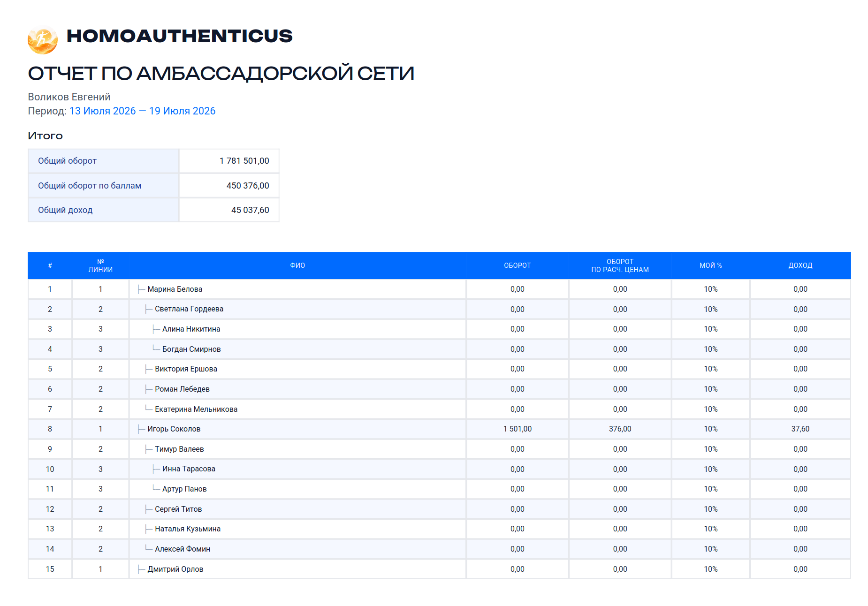Select Сергей Титов in the tree

(x=178, y=509)
